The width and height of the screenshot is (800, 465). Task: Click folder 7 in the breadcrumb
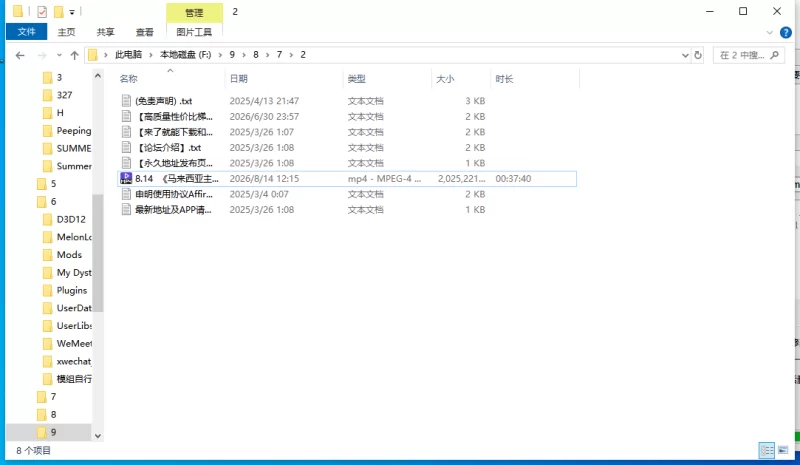coord(279,55)
